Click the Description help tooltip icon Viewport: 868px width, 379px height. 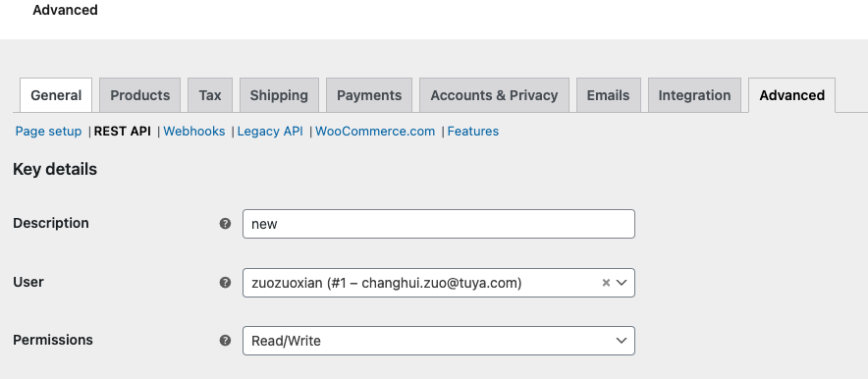tap(225, 224)
